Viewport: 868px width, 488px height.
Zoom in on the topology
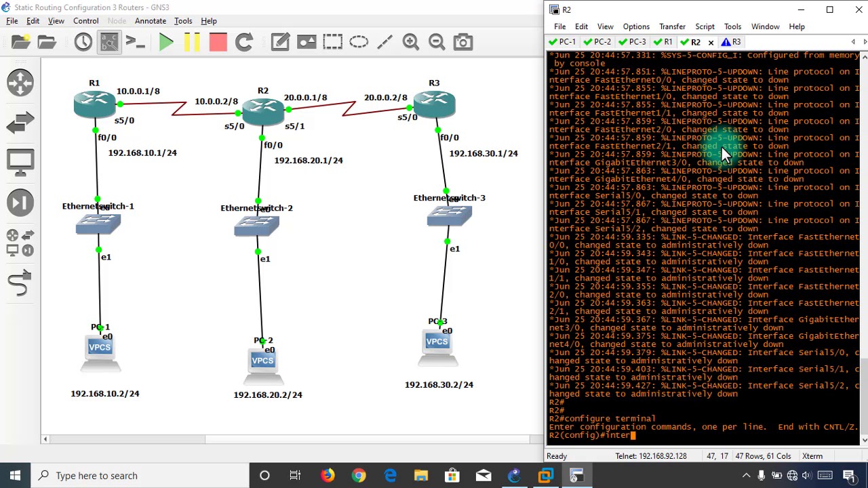tap(410, 42)
